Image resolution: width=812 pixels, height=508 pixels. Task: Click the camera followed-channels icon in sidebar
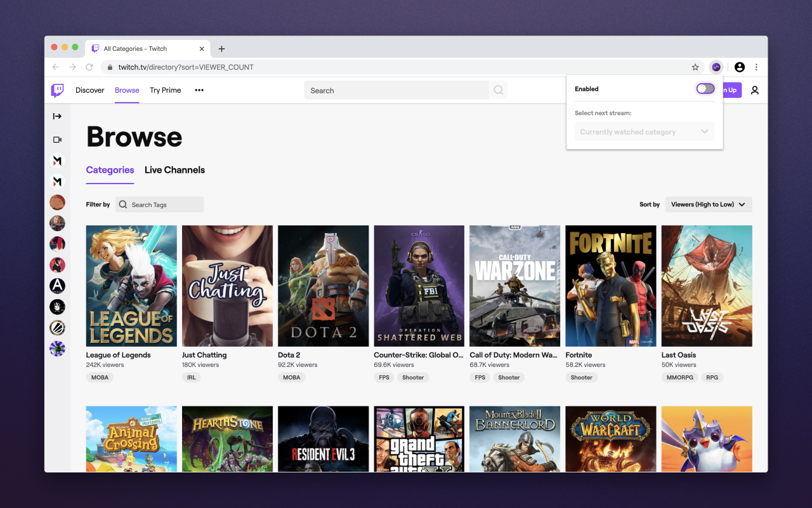pos(57,140)
